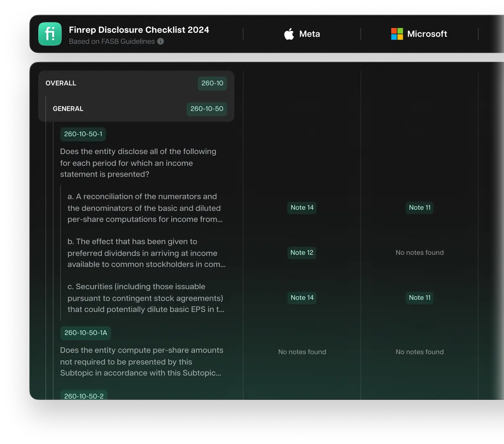Select the 260-10-50-1A requirement tag
The height and width of the screenshot is (444, 504).
(85, 333)
